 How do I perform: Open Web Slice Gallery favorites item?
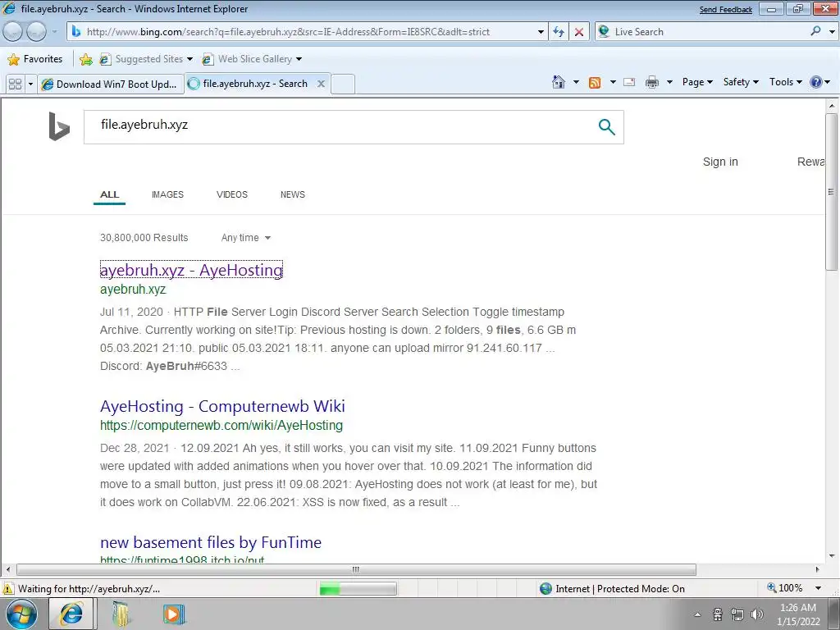point(252,59)
